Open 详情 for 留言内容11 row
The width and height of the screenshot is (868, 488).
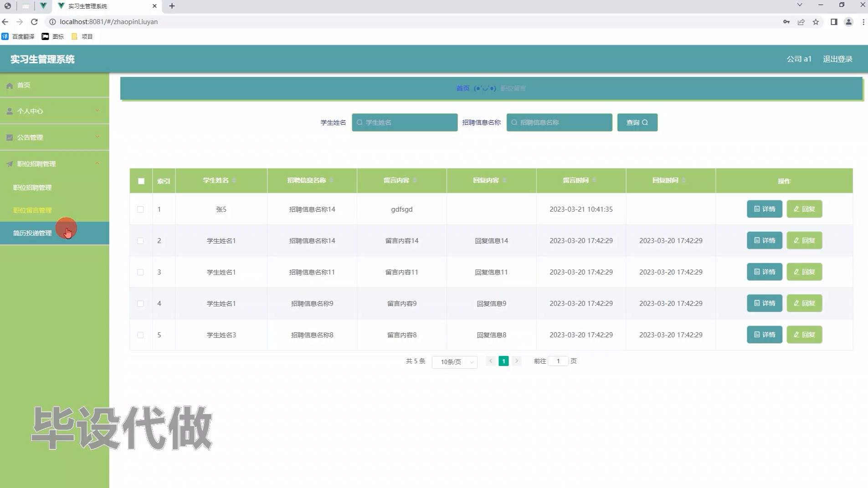(x=764, y=272)
